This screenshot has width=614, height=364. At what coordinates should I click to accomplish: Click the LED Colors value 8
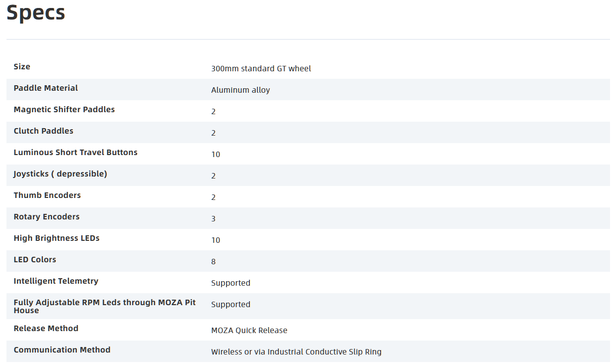pyautogui.click(x=213, y=262)
